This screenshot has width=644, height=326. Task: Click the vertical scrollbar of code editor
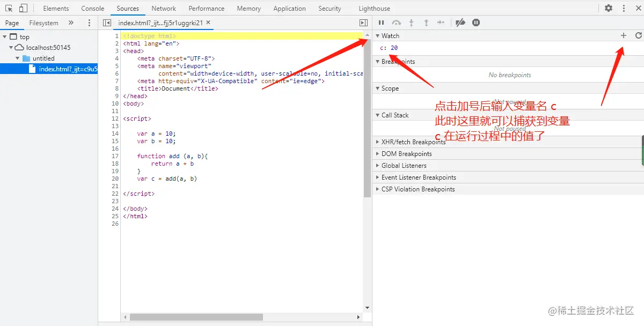(x=367, y=118)
